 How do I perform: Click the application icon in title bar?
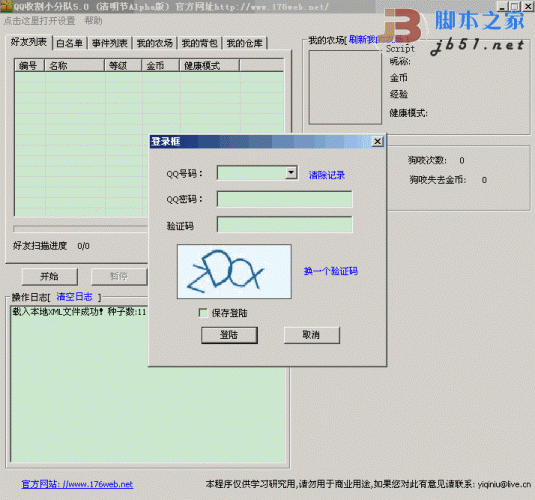pyautogui.click(x=6, y=6)
